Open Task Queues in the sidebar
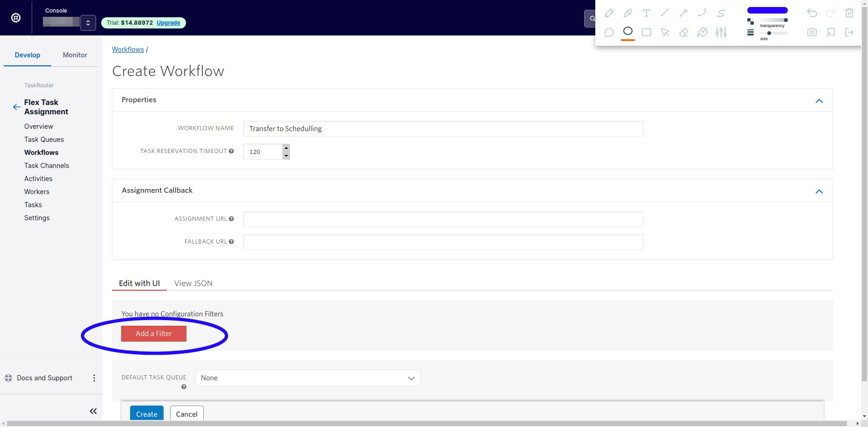The image size is (868, 427). pyautogui.click(x=44, y=140)
